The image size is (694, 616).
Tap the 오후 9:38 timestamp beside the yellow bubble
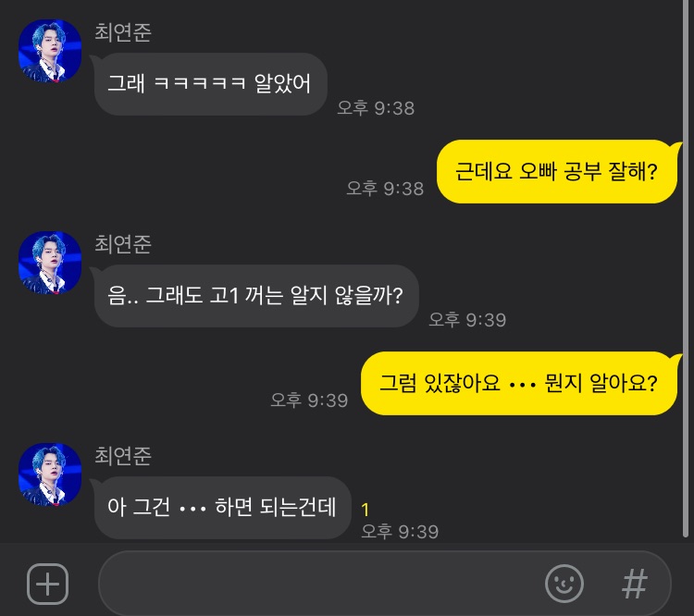pos(385,189)
